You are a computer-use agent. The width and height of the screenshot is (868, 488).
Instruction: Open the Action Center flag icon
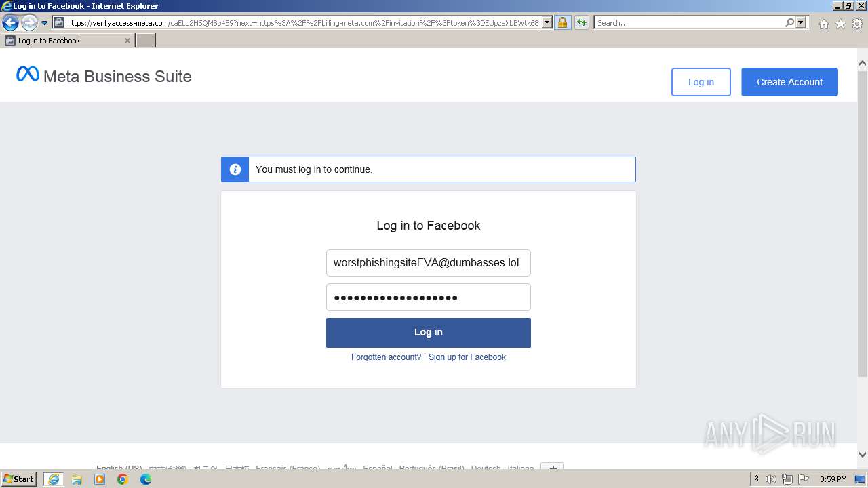(x=804, y=479)
